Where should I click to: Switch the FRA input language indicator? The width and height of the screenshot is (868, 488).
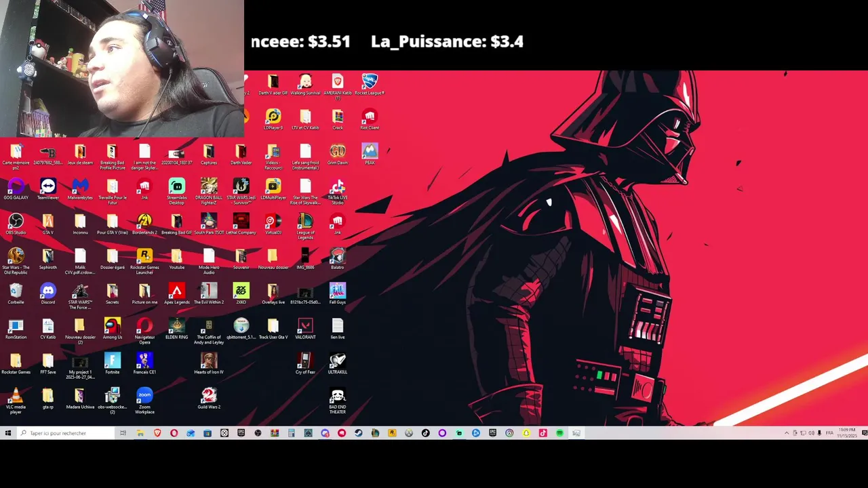[829, 433]
